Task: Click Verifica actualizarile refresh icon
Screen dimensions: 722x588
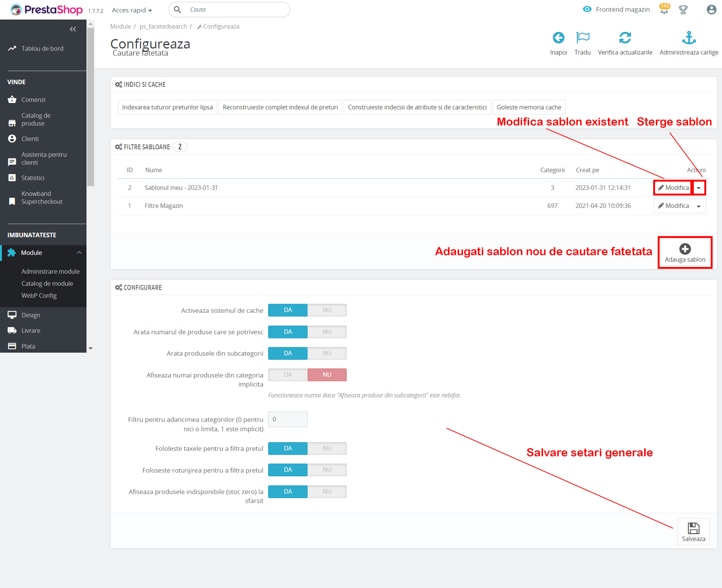Action: (625, 38)
